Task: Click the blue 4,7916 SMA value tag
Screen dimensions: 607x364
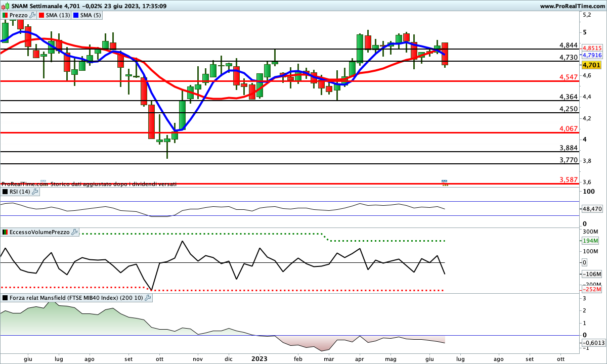Action: pyautogui.click(x=592, y=55)
